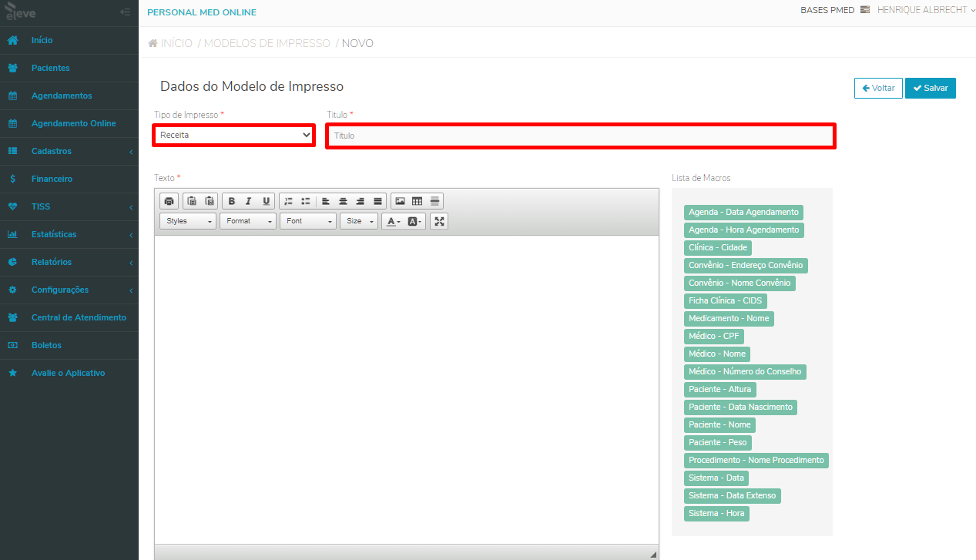This screenshot has width=976, height=560.
Task: Click the Paste from Word icon
Action: click(209, 201)
